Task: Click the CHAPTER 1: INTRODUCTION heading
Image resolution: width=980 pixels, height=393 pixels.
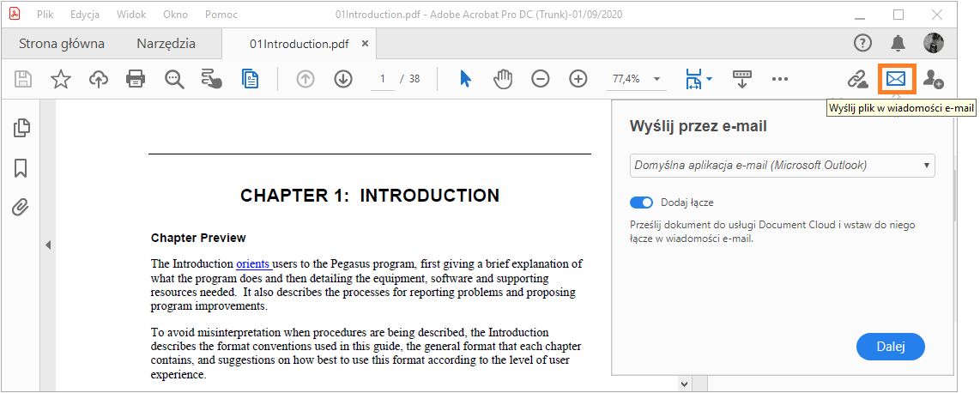Action: (x=370, y=196)
